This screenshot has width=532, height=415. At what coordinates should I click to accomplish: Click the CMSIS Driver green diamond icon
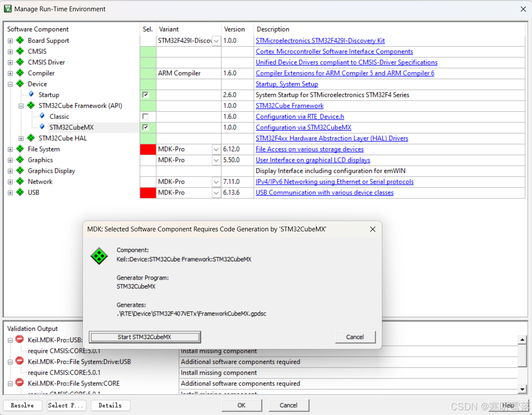pos(20,62)
